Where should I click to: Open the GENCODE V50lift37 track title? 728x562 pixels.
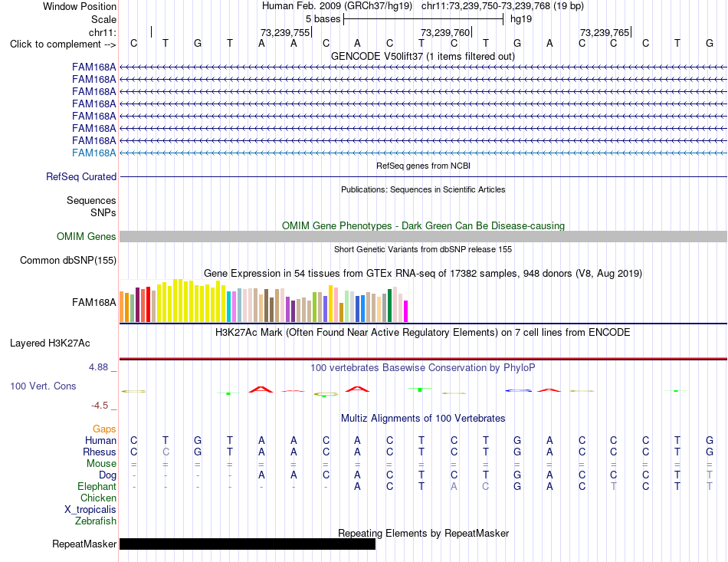click(x=422, y=56)
